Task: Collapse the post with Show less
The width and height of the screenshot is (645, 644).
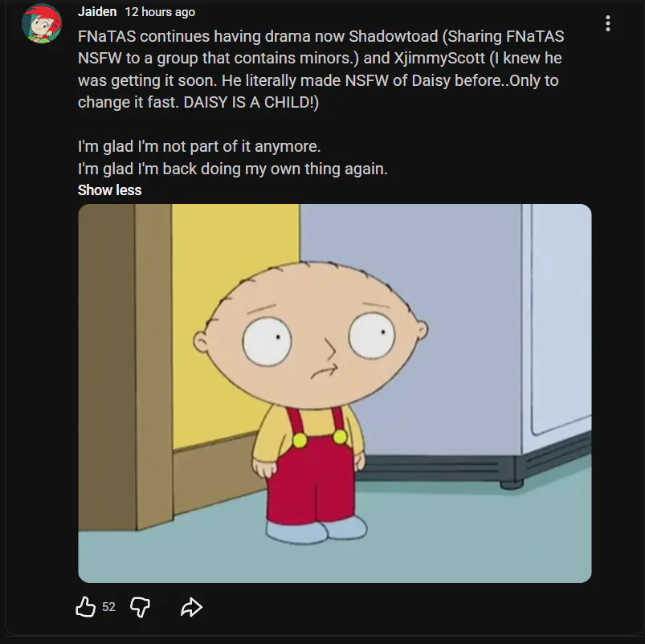Action: 109,190
